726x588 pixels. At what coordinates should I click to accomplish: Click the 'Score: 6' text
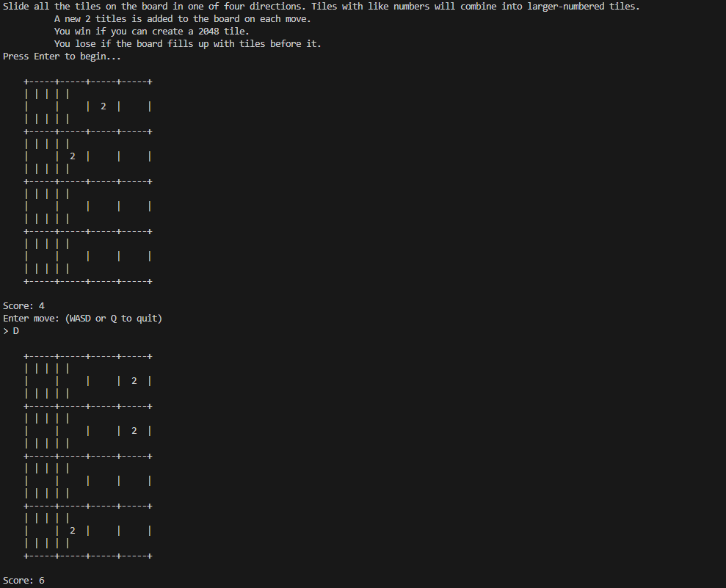click(23, 581)
